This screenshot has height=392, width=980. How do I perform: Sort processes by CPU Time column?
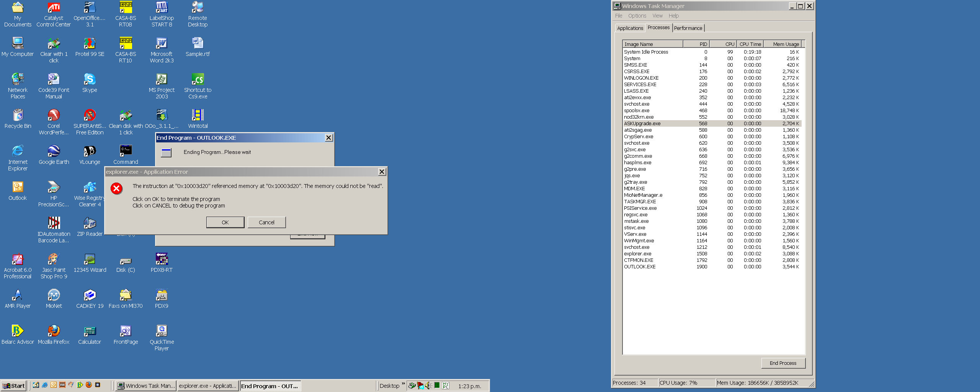[x=750, y=44]
